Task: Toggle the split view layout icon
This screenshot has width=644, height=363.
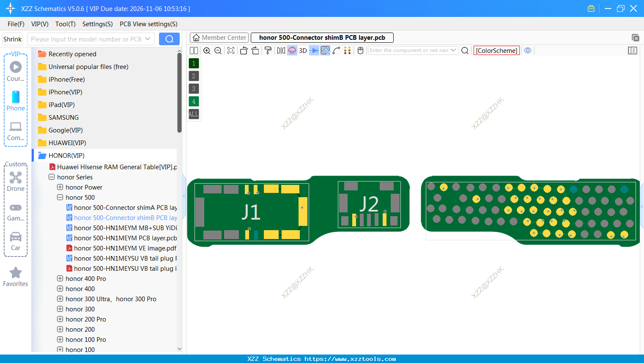Action: click(194, 50)
